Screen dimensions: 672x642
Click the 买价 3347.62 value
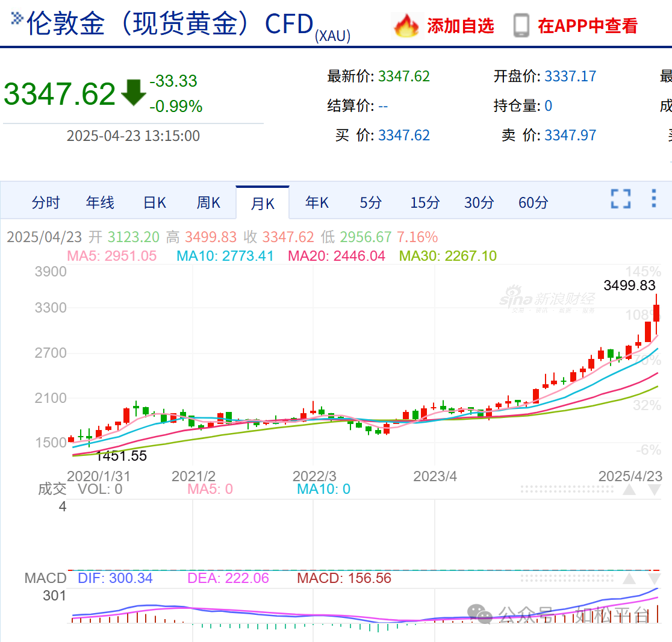(x=403, y=136)
